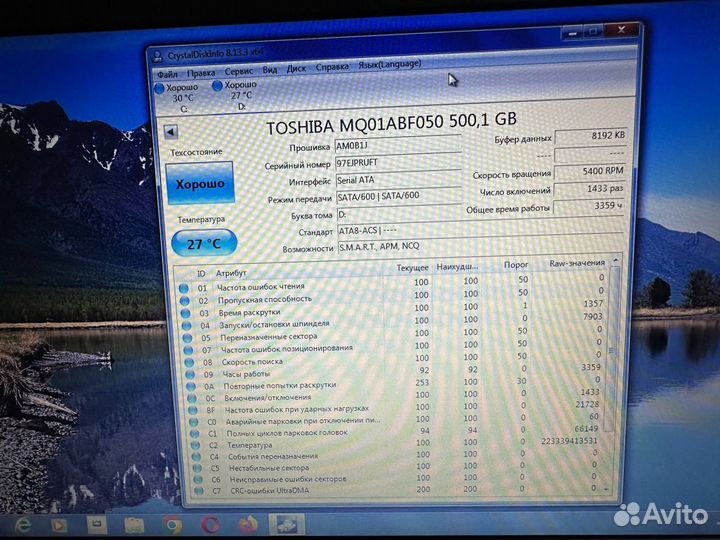Click the previous disk arrow button
This screenshot has height=540, width=720.
(171, 133)
